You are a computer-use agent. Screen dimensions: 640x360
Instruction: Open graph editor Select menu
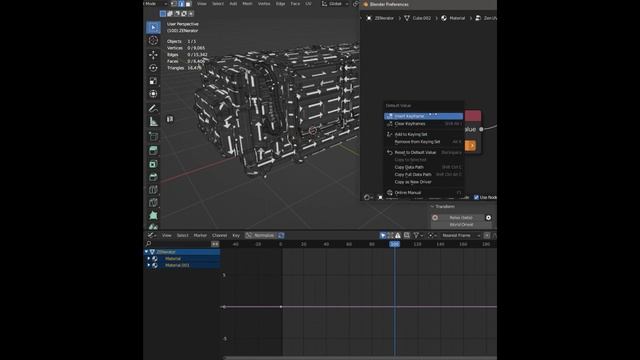pyautogui.click(x=182, y=236)
